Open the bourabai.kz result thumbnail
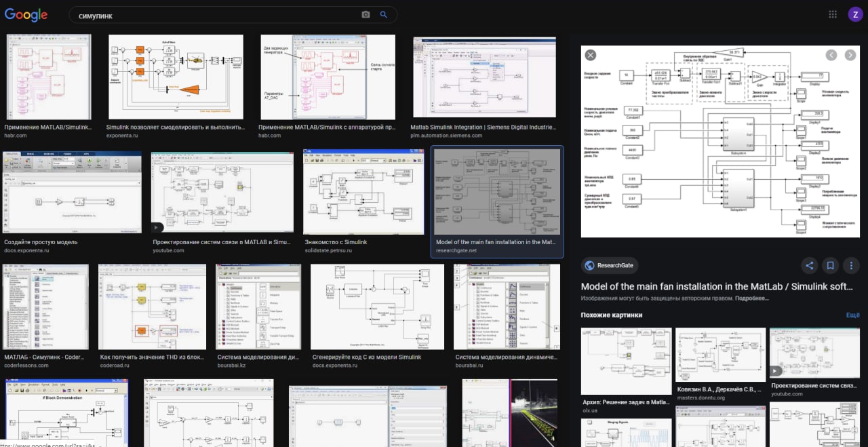 click(258, 307)
